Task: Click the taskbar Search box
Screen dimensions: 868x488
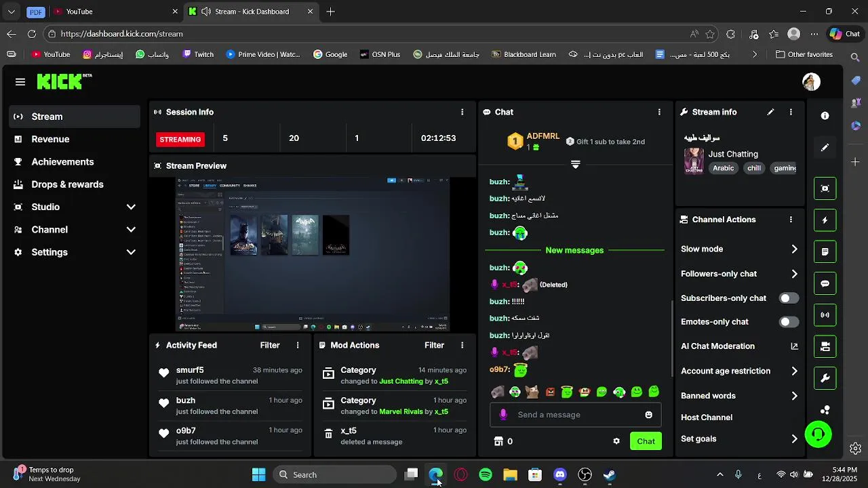Action: [x=336, y=474]
